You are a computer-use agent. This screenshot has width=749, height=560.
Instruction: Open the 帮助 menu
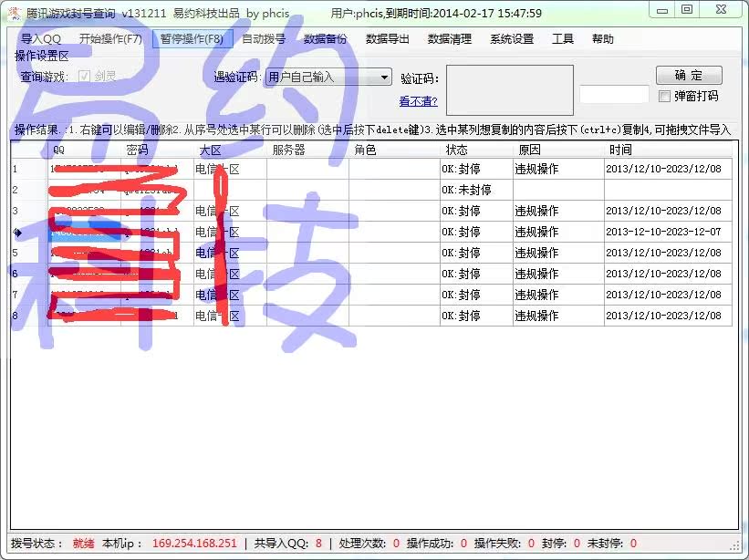pyautogui.click(x=603, y=39)
